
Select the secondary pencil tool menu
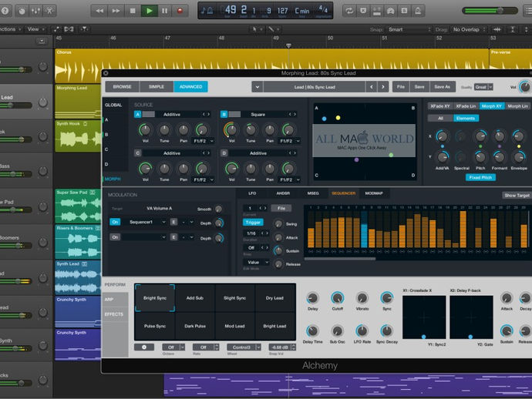[274, 29]
